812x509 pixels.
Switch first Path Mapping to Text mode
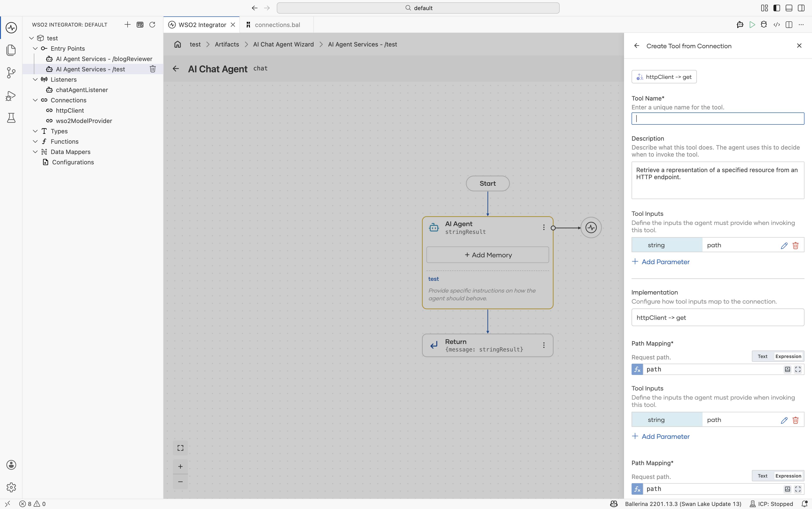tap(762, 356)
